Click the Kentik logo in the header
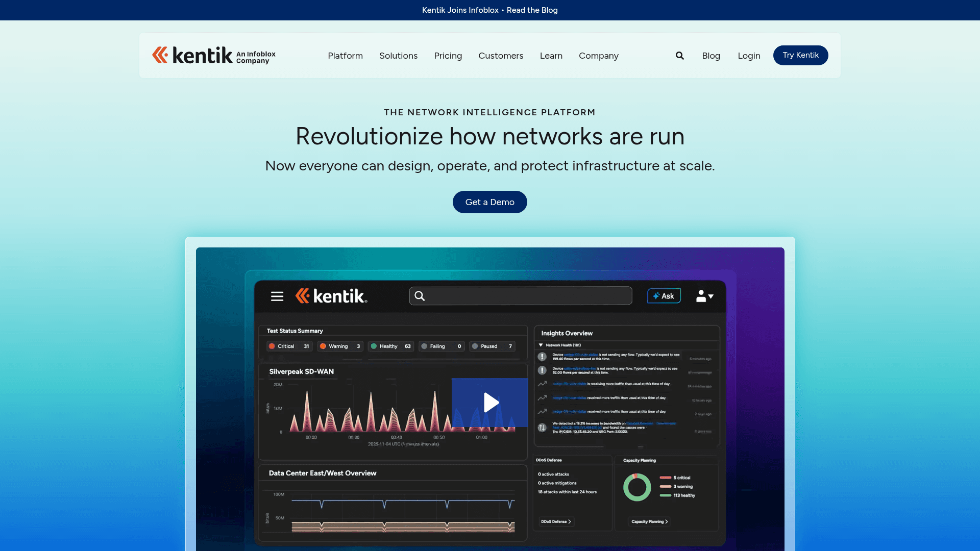 (214, 55)
